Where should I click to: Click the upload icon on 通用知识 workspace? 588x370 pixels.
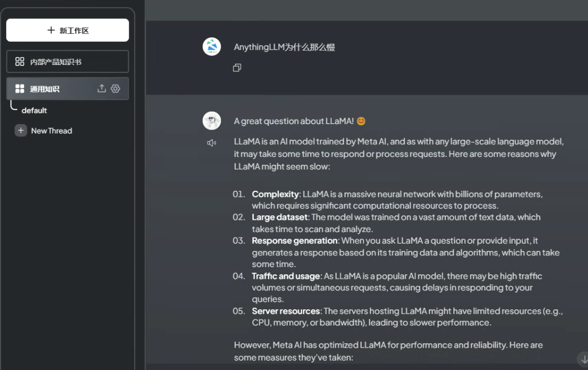(102, 88)
